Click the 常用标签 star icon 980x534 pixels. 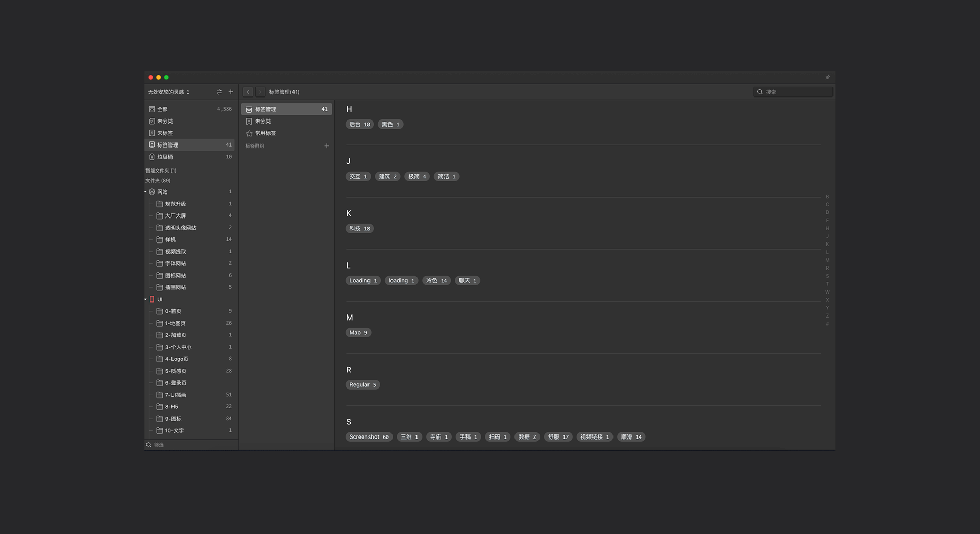249,133
